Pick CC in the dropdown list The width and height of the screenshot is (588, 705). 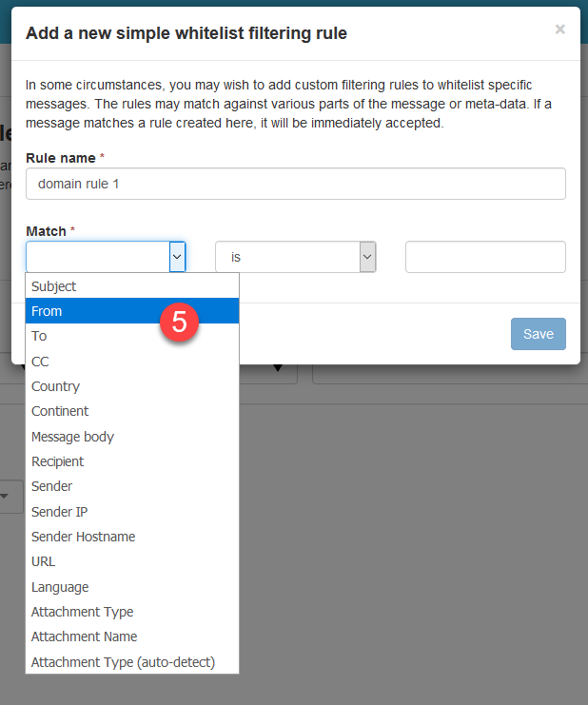pyautogui.click(x=40, y=362)
